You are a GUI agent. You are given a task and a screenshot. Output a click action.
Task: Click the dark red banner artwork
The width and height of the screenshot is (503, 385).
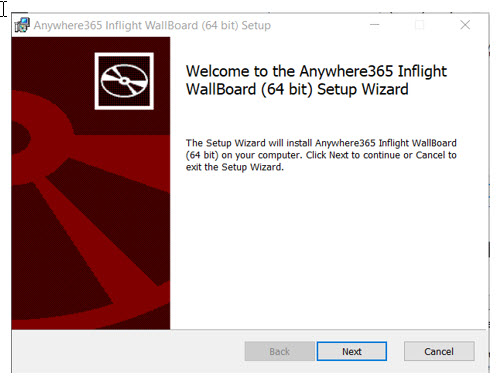tap(91, 183)
